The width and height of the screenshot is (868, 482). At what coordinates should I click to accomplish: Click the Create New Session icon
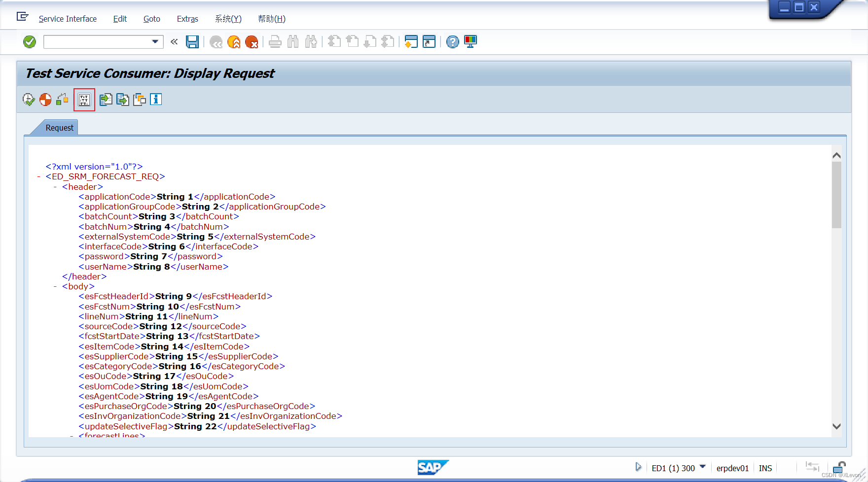coord(411,42)
